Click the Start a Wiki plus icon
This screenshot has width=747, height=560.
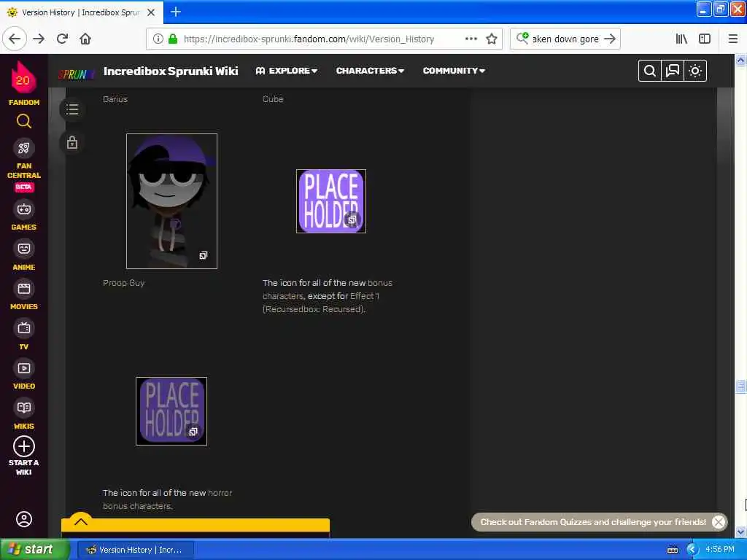click(x=24, y=447)
